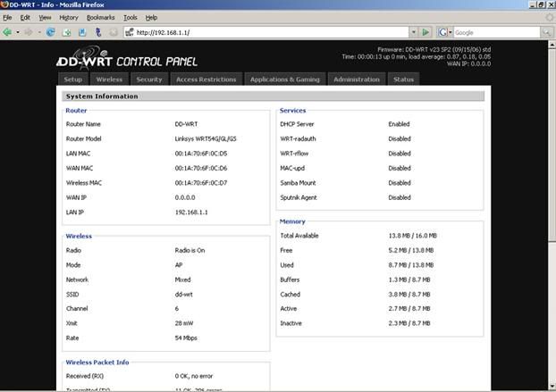556x392 pixels.
Task: Open the Access Restrictions tab
Action: pyautogui.click(x=206, y=79)
